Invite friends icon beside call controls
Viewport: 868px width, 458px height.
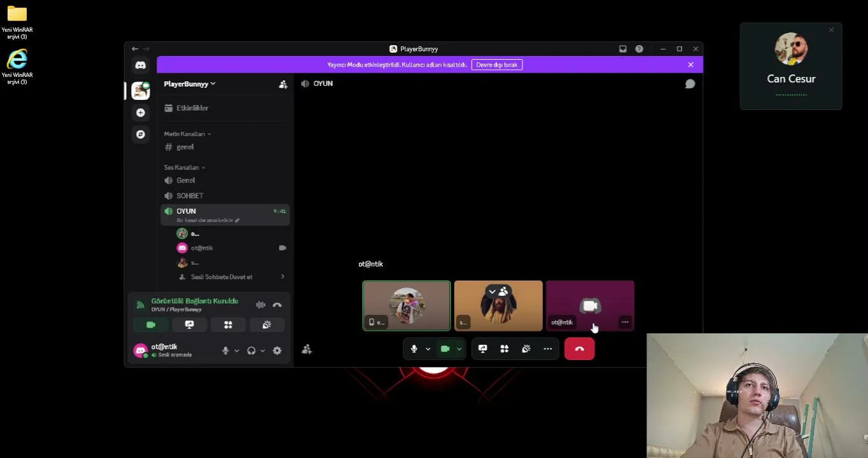[x=307, y=349]
